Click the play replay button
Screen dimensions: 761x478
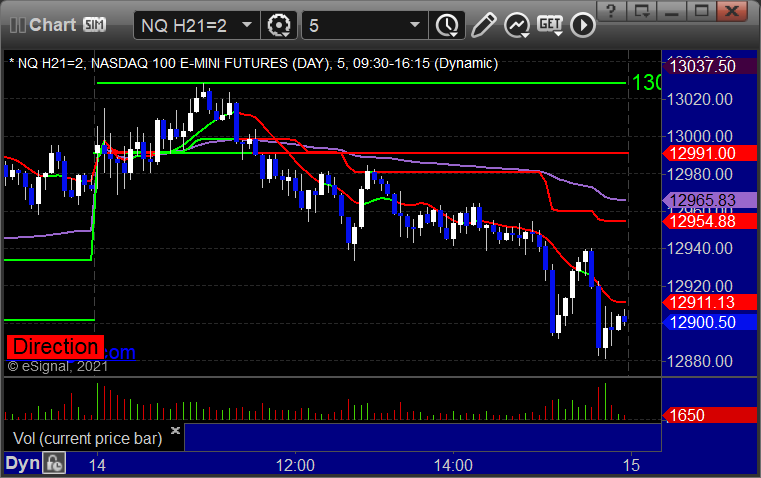(x=582, y=25)
